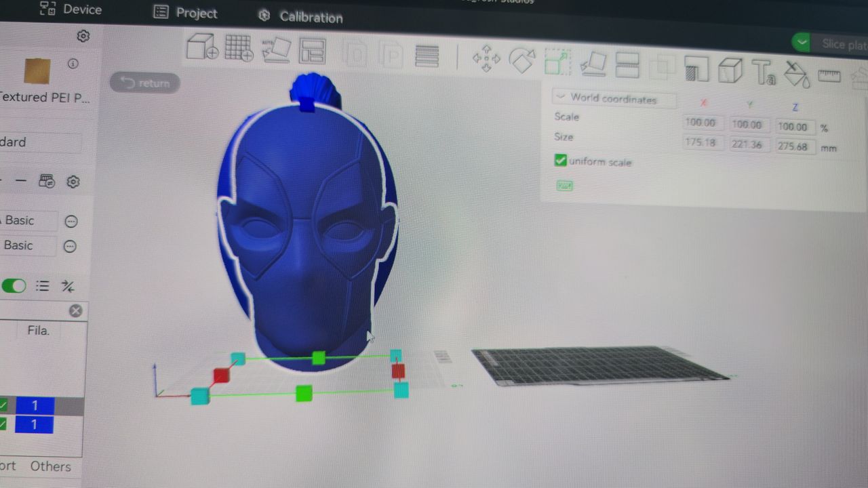Viewport: 868px width, 488px height.
Task: Open the Slice plate dropdown arrow
Action: click(x=802, y=42)
